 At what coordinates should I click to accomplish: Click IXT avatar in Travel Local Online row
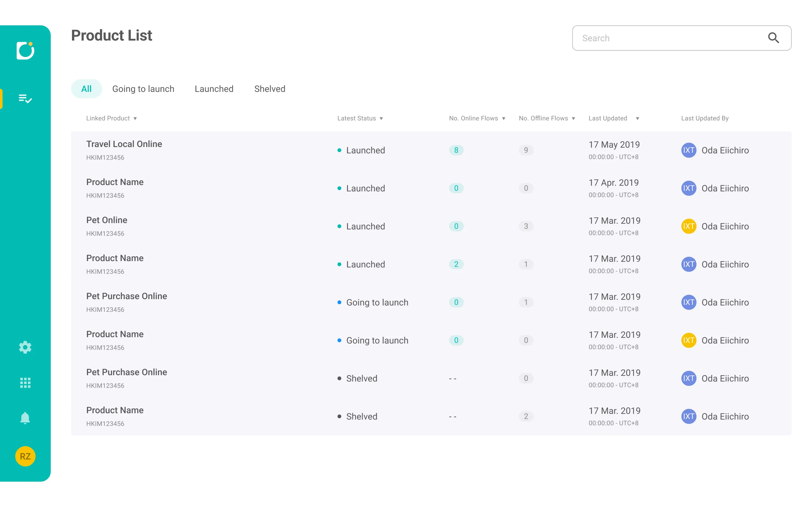click(688, 150)
